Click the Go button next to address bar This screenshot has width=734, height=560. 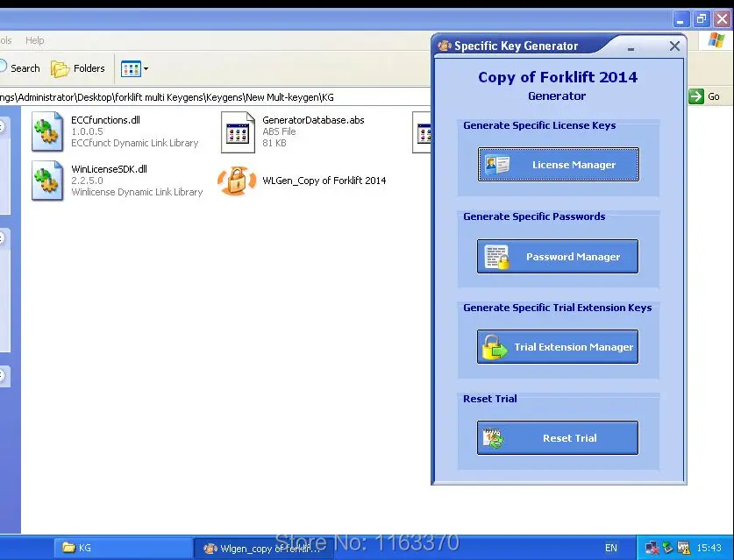point(704,96)
